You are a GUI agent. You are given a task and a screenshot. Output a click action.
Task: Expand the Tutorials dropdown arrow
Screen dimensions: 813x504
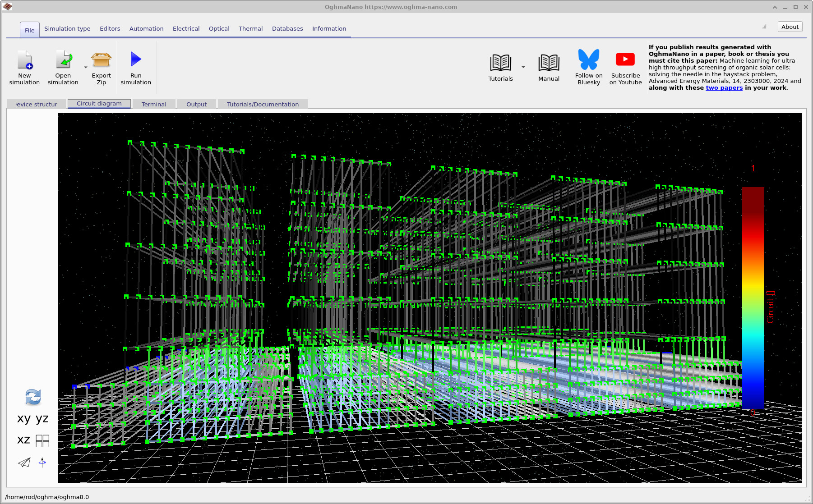tap(523, 67)
